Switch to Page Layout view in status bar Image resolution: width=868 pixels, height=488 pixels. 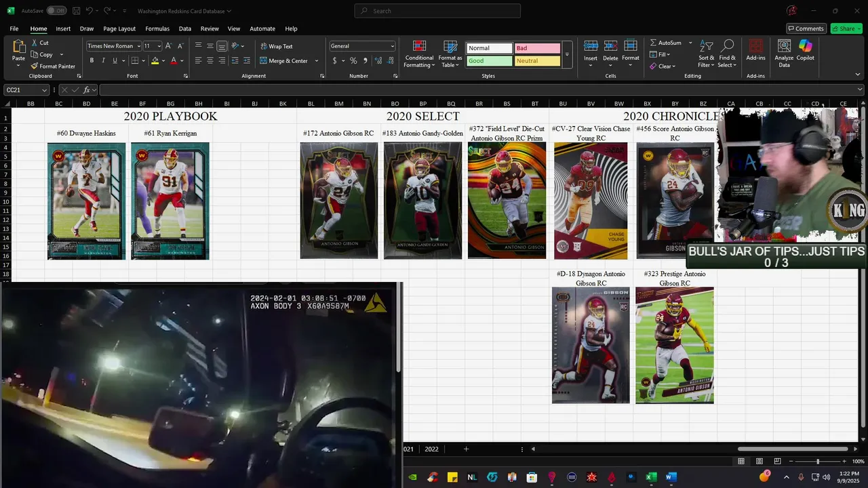[x=759, y=462]
